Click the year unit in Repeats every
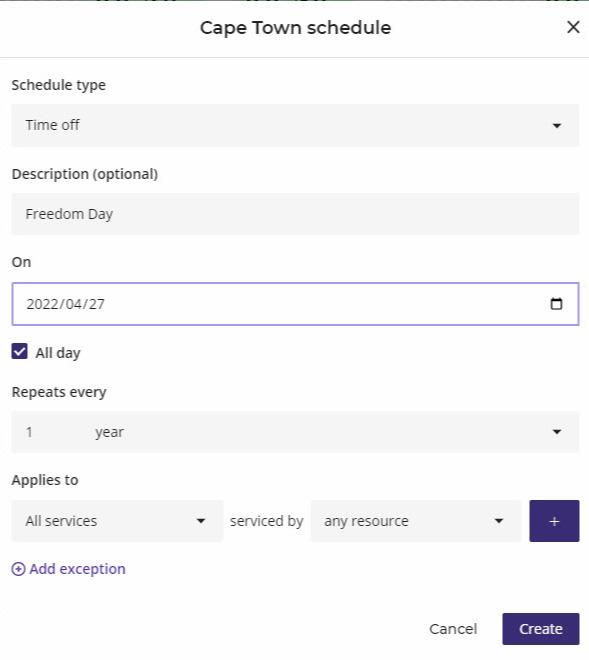 point(109,432)
